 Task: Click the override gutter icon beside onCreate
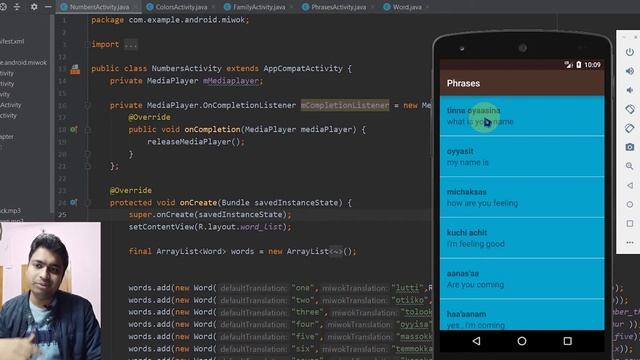73,202
